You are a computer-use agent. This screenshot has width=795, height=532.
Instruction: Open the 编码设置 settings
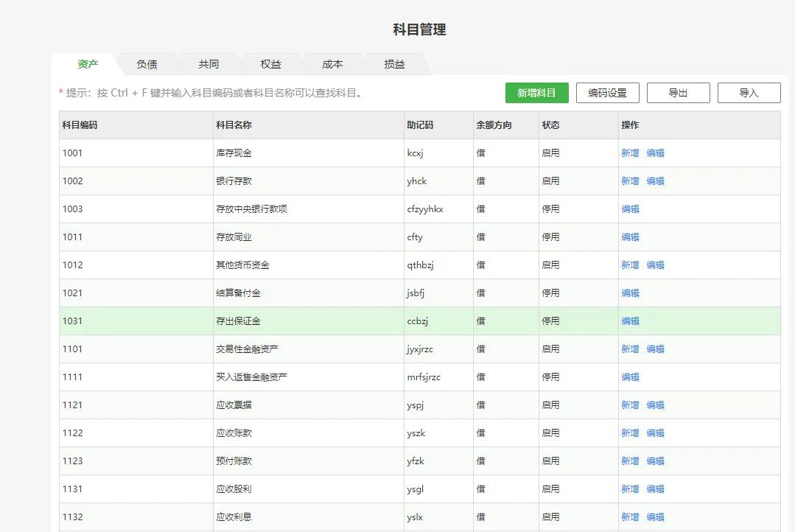tap(606, 92)
